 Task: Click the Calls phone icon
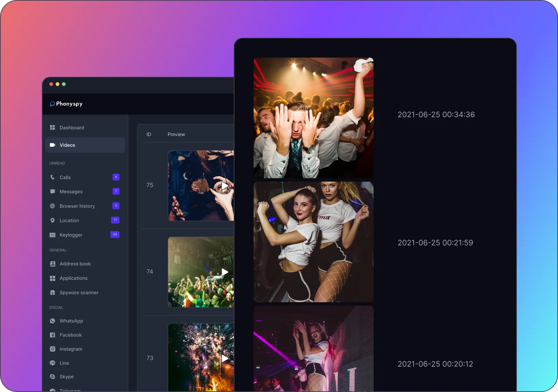tap(52, 177)
